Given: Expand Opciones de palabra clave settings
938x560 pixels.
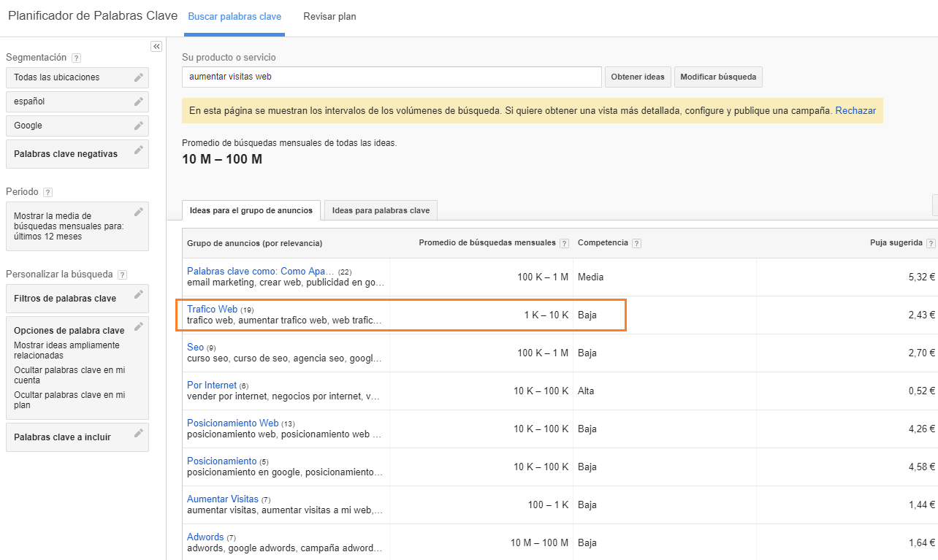Looking at the screenshot, I should coord(139,327).
